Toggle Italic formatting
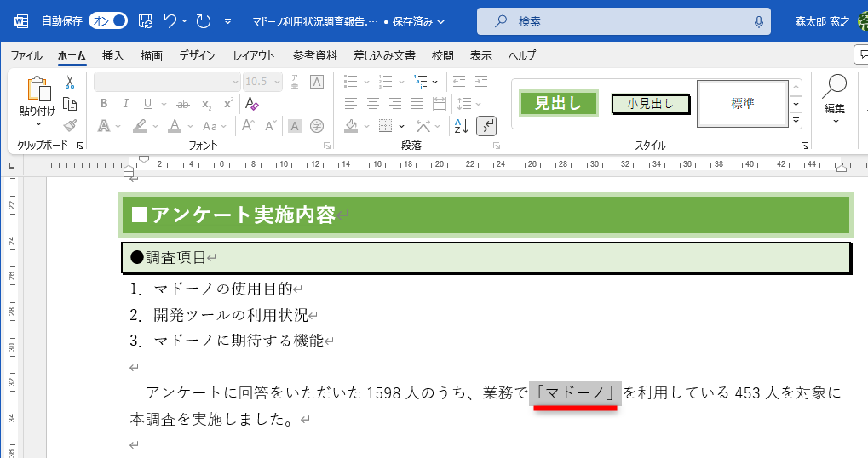The image size is (868, 458). pyautogui.click(x=126, y=104)
